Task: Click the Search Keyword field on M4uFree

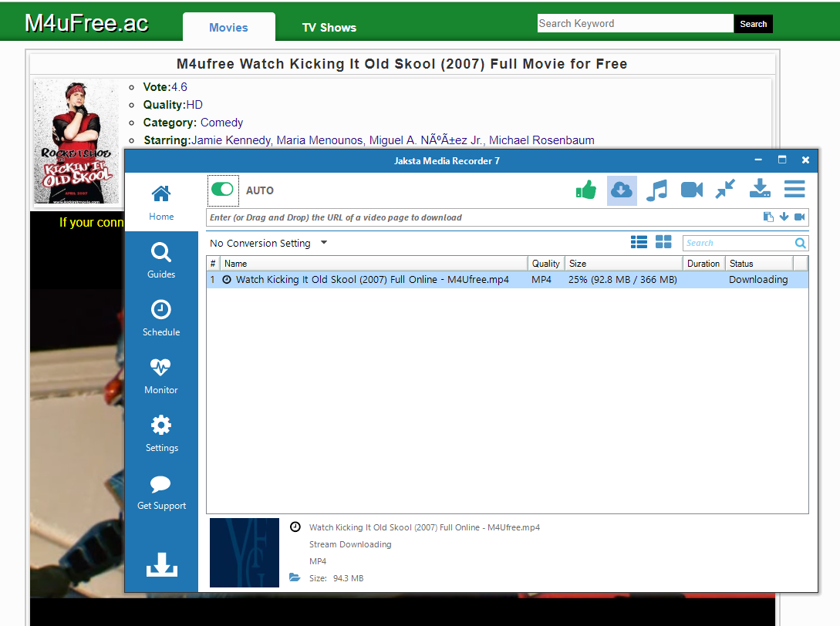Action: point(636,24)
